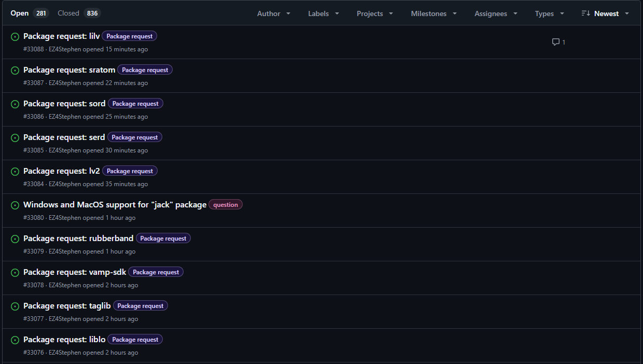Click the open-issue icon next to the jack support question

coord(15,205)
